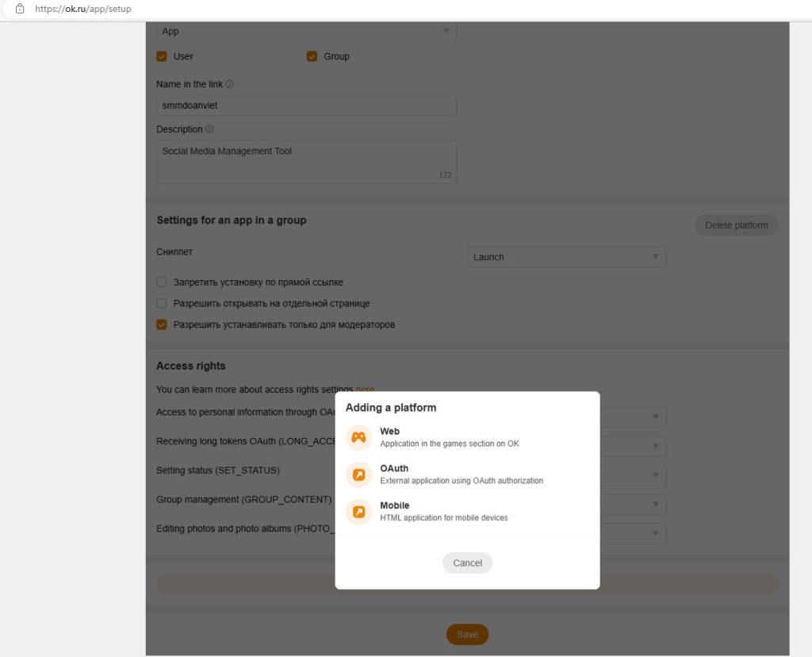Viewport: 812px width, 657px height.
Task: Open the App type dropdown
Action: [448, 31]
